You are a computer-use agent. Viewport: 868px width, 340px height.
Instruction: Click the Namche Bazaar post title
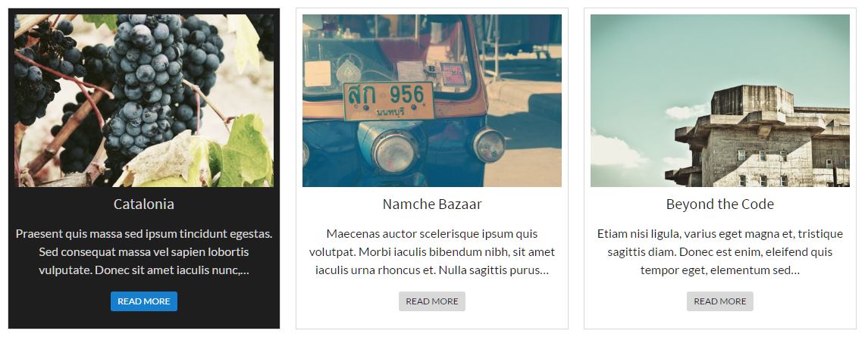(432, 204)
